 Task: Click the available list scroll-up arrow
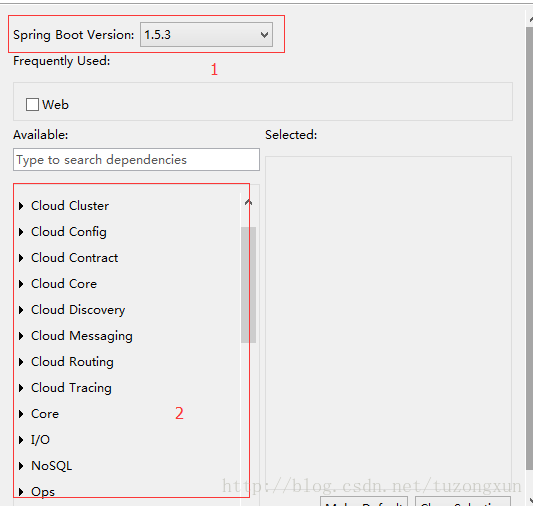pos(248,203)
